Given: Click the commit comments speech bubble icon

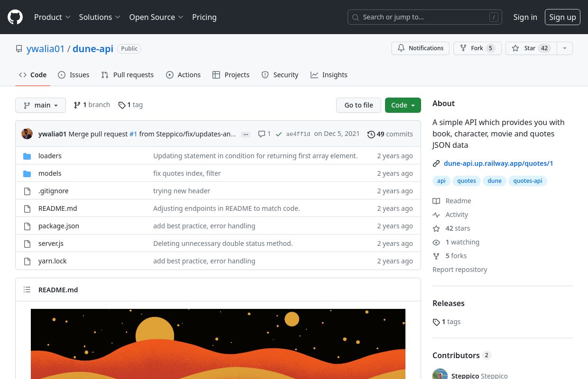Looking at the screenshot, I should [261, 134].
